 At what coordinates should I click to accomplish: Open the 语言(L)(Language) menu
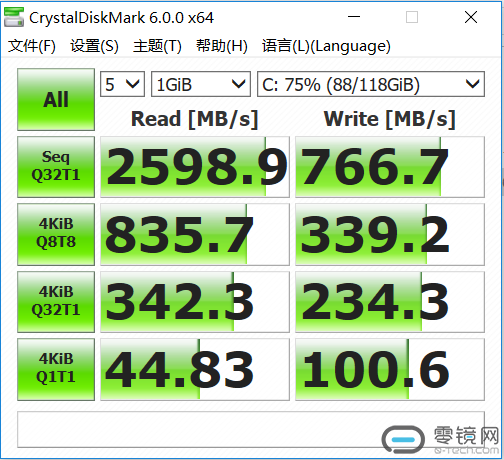326,46
